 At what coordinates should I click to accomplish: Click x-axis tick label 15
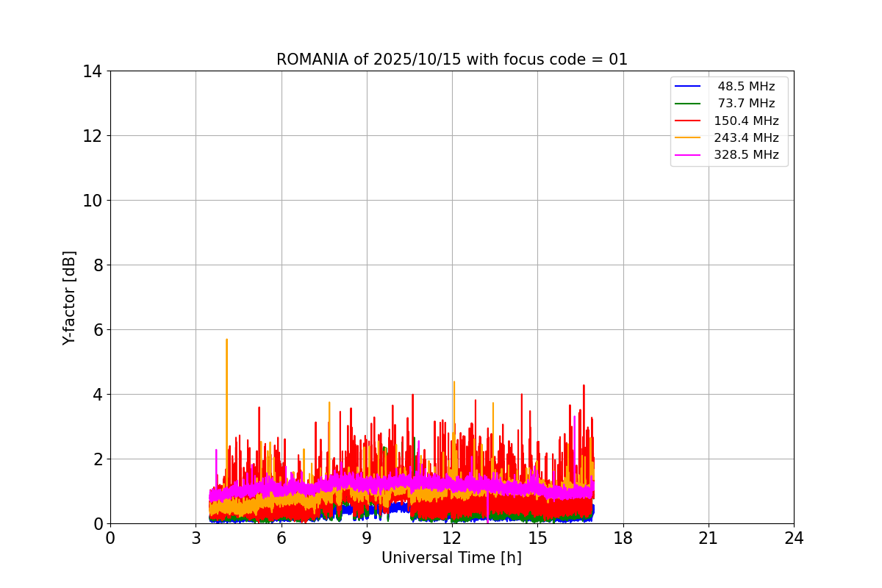(537, 539)
